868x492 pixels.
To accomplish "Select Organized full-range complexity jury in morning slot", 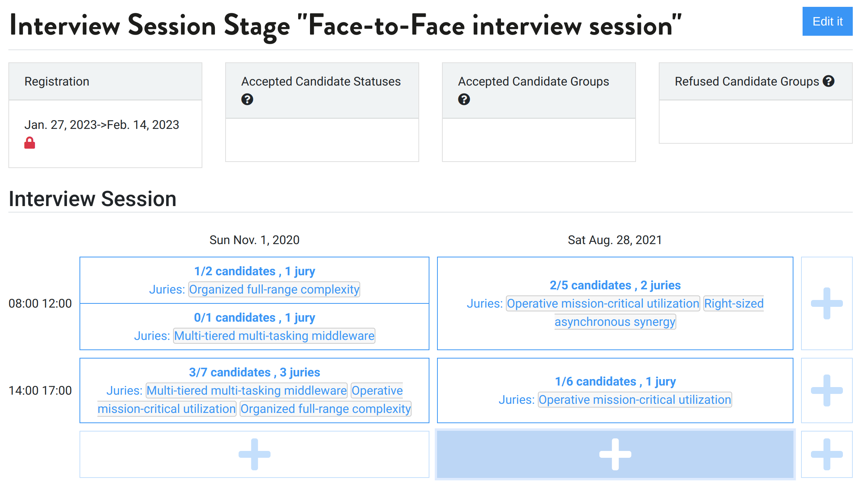I will point(274,290).
